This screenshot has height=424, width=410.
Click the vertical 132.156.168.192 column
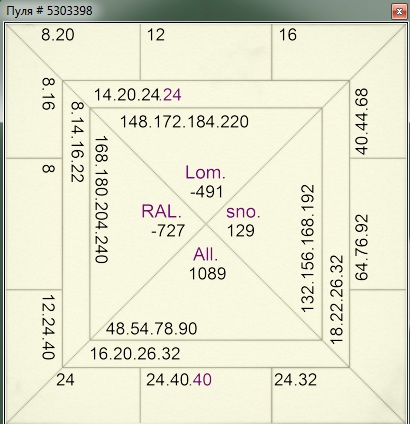(307, 249)
